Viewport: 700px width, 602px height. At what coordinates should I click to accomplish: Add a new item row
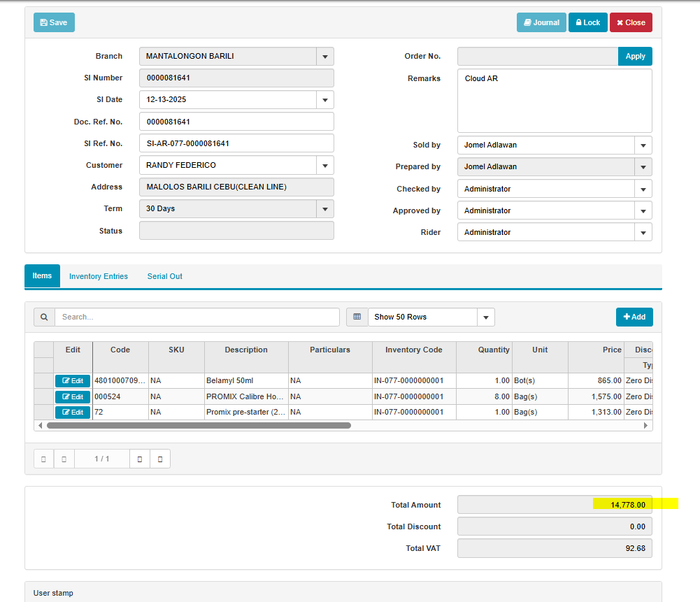(x=634, y=317)
